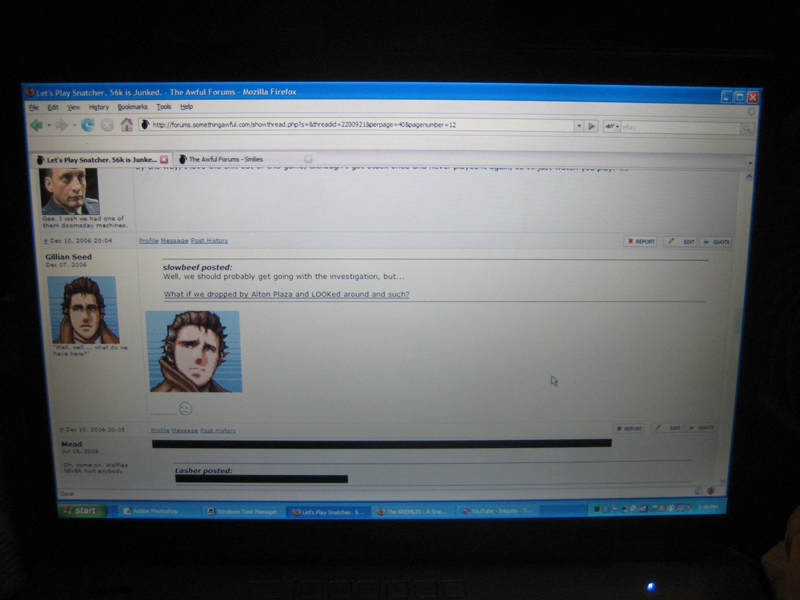Go back with the green Back arrow

[36, 124]
